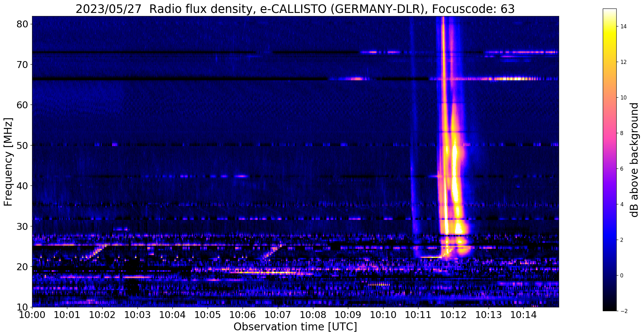The height and width of the screenshot is (336, 644).
Task: Click the bright interference line at 67 MHz
Action: tap(494, 79)
